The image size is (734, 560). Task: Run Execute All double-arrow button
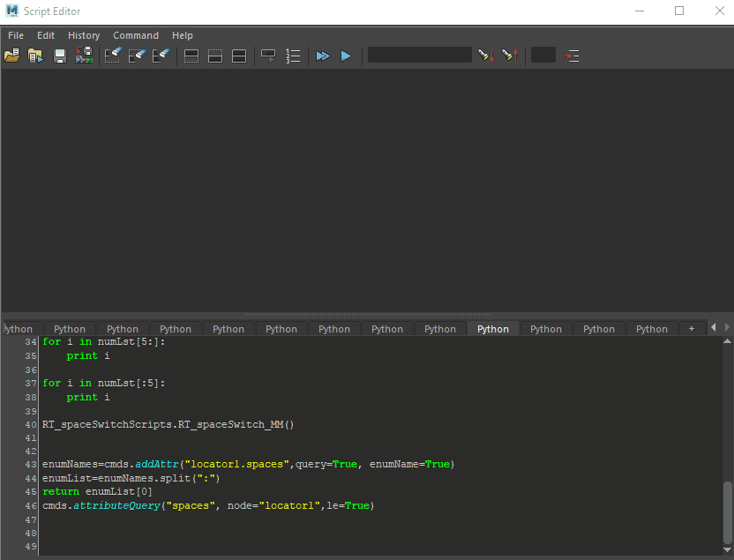(x=323, y=56)
